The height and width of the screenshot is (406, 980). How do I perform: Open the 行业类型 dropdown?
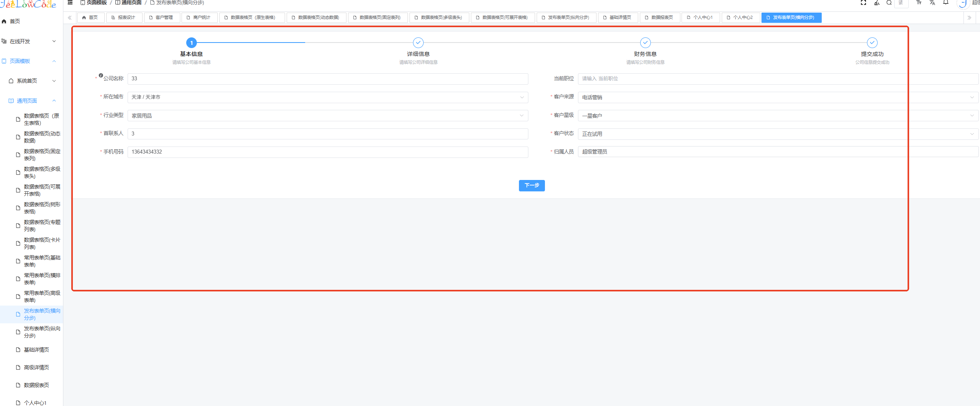tap(327, 116)
